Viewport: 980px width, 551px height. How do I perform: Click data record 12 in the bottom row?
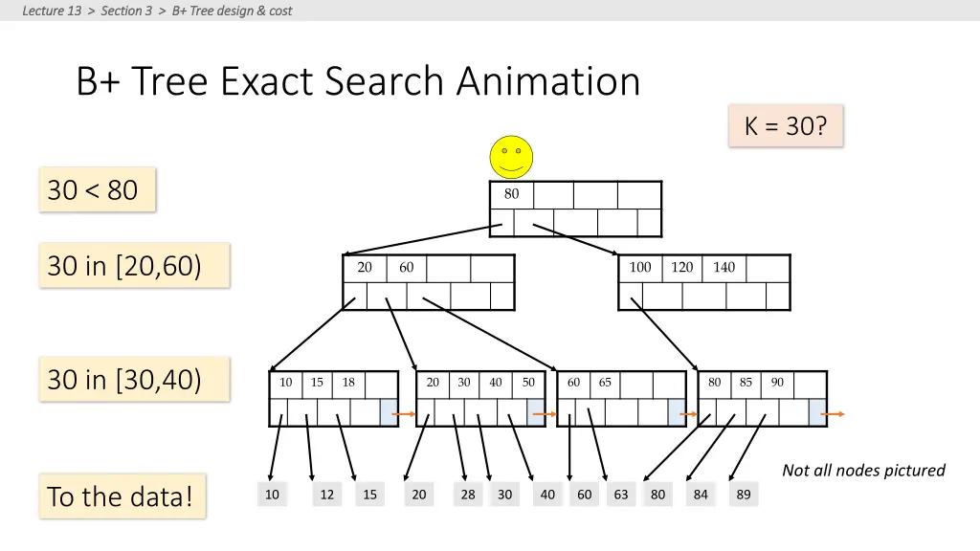[x=327, y=495]
